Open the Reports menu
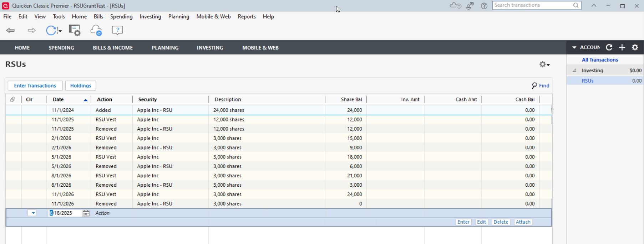This screenshot has width=644, height=244. [247, 17]
